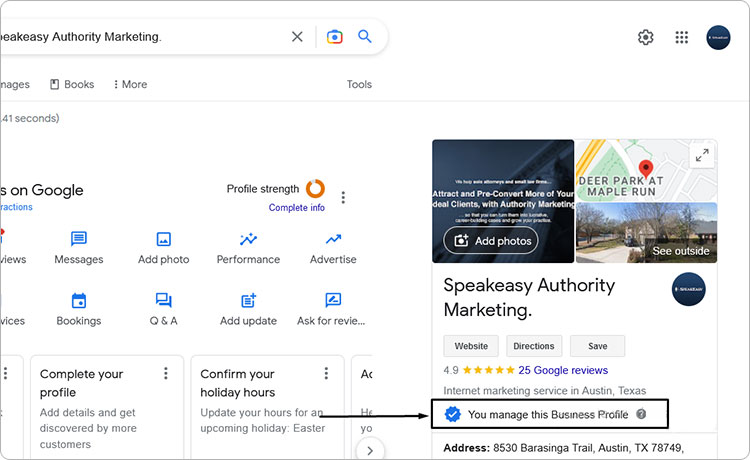The height and width of the screenshot is (460, 750).
Task: Save the business with the Save button
Action: click(x=597, y=346)
